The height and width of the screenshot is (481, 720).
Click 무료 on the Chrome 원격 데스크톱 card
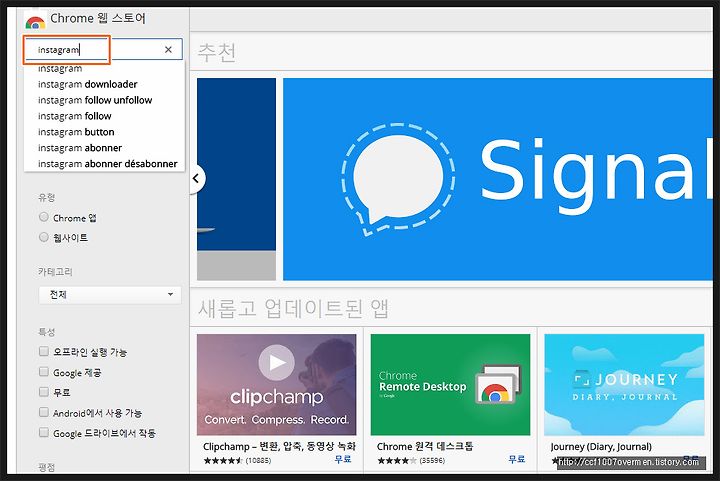(517, 459)
